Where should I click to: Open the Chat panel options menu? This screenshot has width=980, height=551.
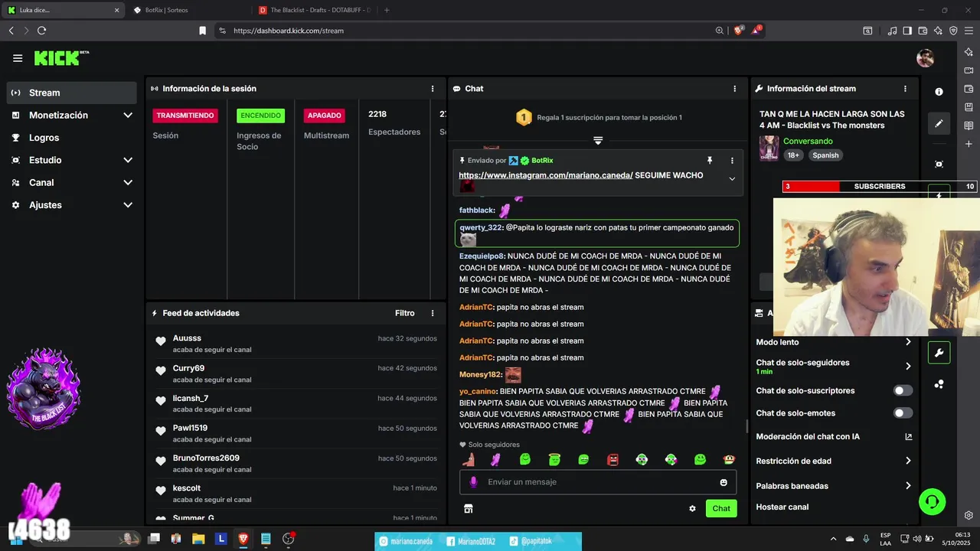[735, 89]
